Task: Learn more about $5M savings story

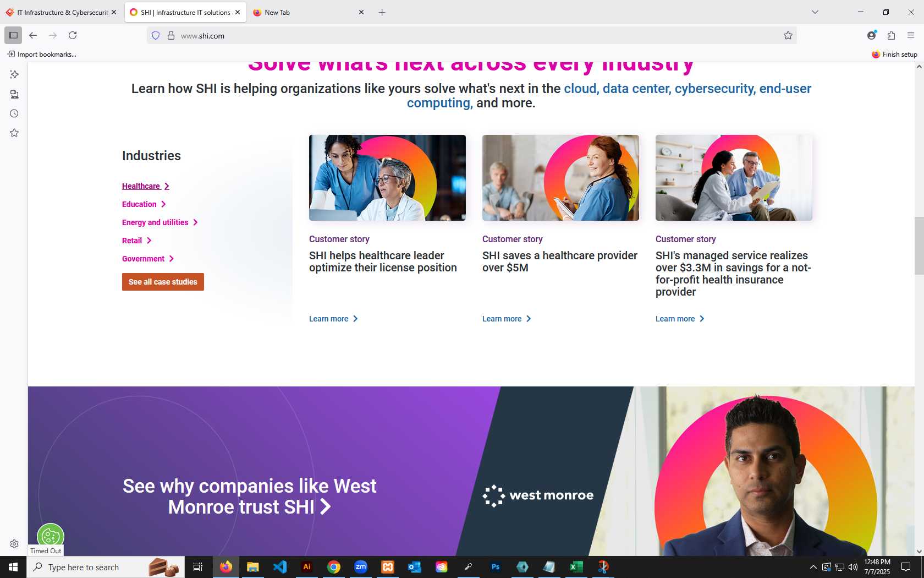Action: (507, 319)
